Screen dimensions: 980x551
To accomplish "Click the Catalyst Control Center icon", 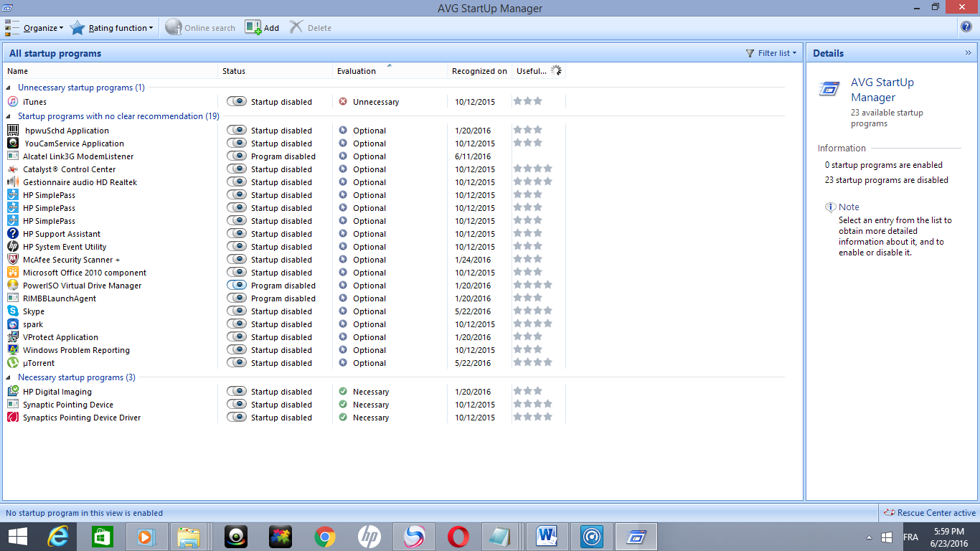I will [13, 169].
